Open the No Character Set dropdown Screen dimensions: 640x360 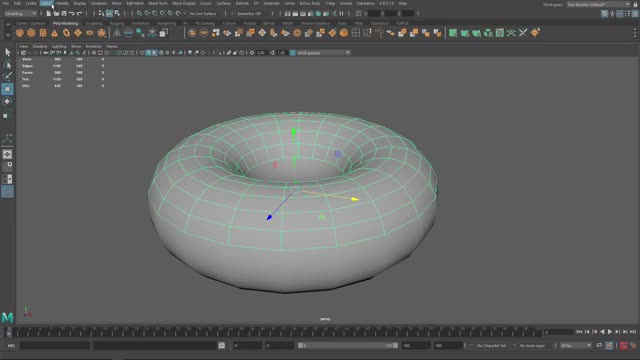(492, 346)
